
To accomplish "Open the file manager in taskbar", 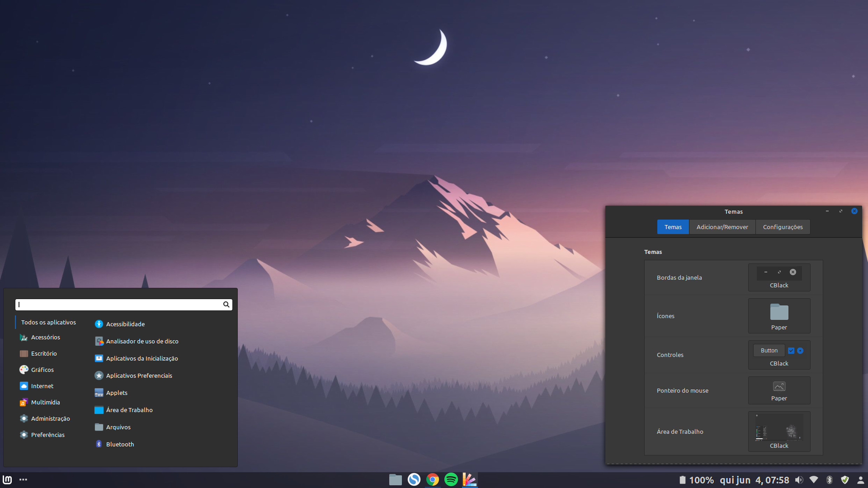I will [396, 479].
